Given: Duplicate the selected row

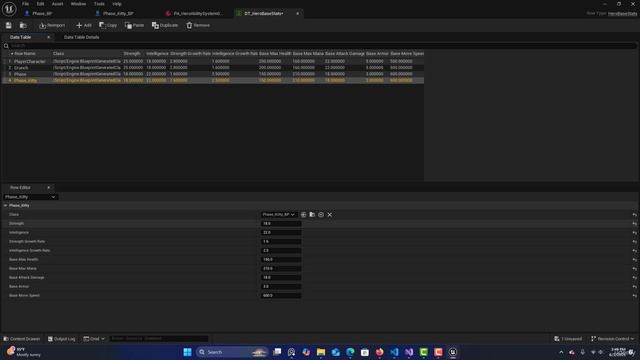Looking at the screenshot, I should pos(165,25).
